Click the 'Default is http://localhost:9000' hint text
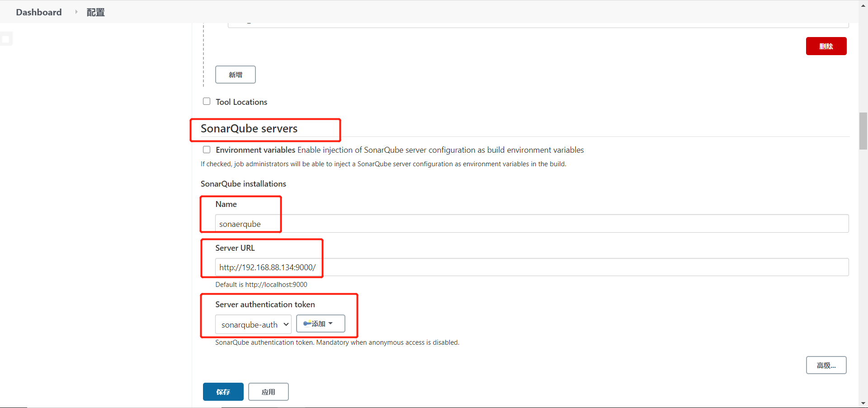This screenshot has height=408, width=868. (261, 285)
